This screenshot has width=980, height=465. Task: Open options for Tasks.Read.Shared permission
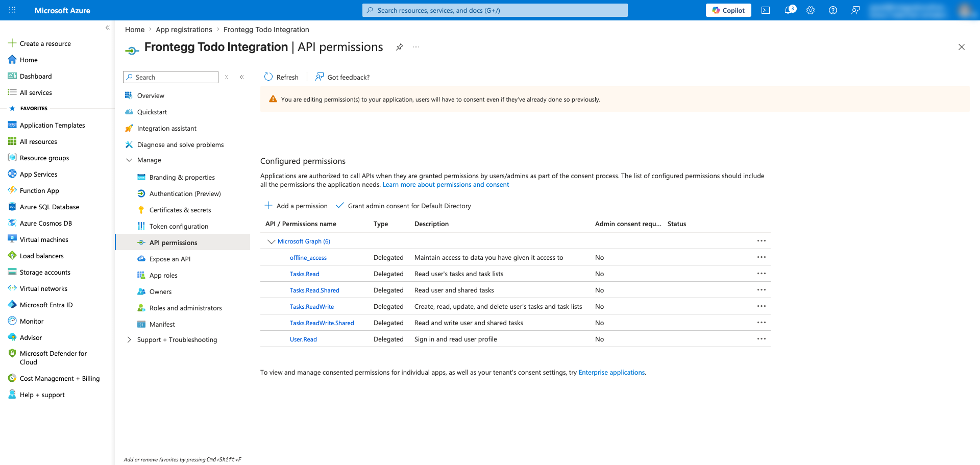coord(762,290)
